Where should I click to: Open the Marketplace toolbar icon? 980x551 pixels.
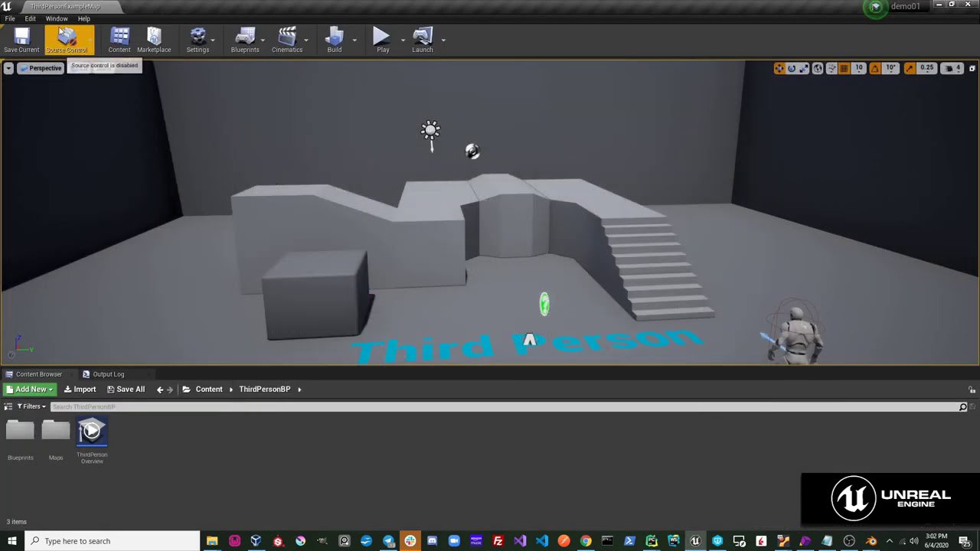[x=154, y=40]
